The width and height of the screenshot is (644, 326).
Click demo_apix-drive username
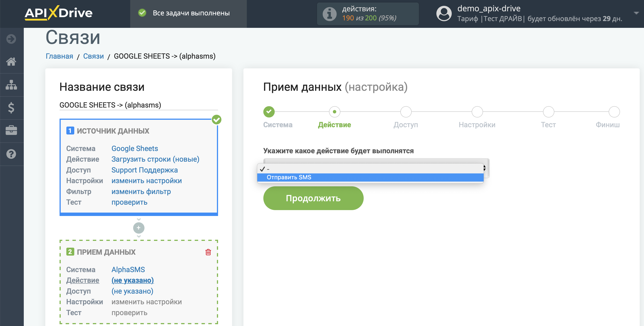click(489, 9)
